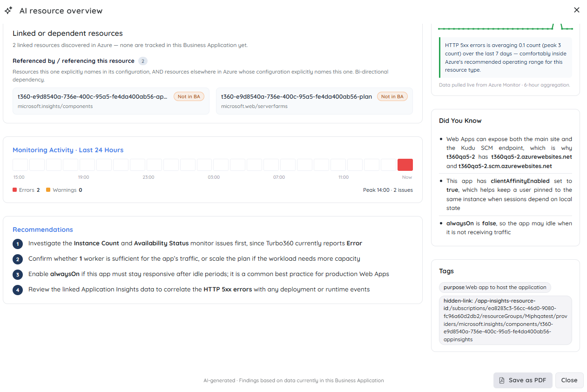The image size is (587, 392).
Task: Click Not in BA badge on serverfarms plan
Action: coord(392,97)
